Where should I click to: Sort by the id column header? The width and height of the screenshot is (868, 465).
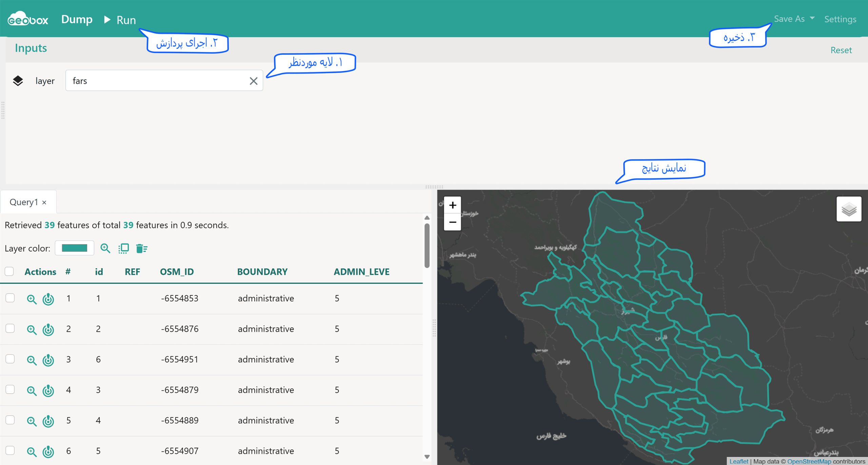point(99,272)
